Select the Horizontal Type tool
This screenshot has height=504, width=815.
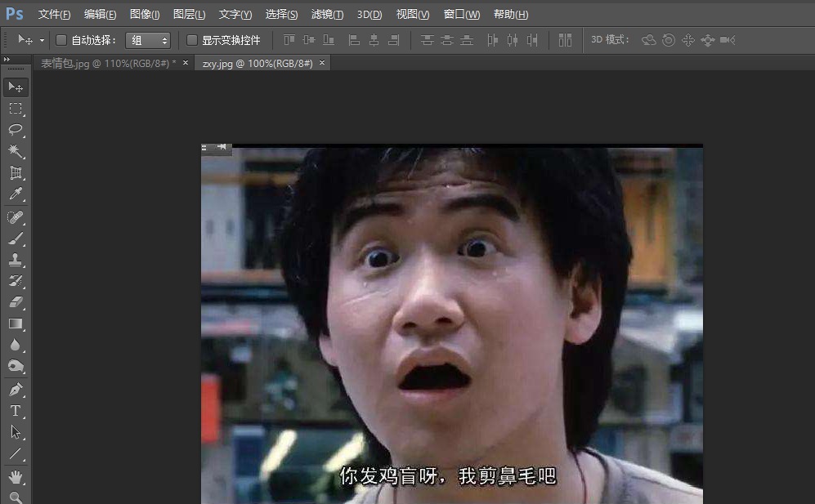point(16,411)
